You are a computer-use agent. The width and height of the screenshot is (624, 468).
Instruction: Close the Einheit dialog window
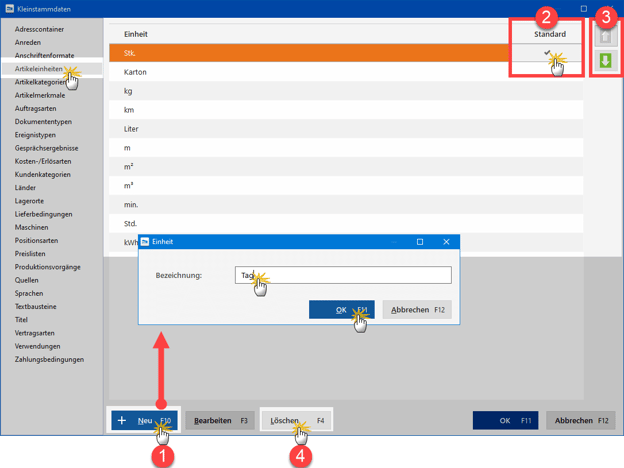click(x=446, y=242)
